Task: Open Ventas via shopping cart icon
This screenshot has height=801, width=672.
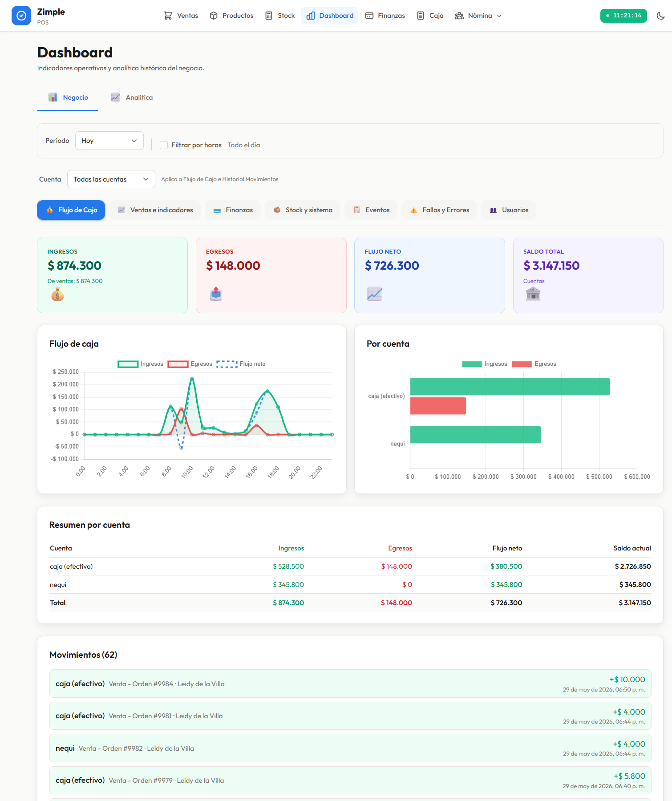Action: (x=168, y=16)
